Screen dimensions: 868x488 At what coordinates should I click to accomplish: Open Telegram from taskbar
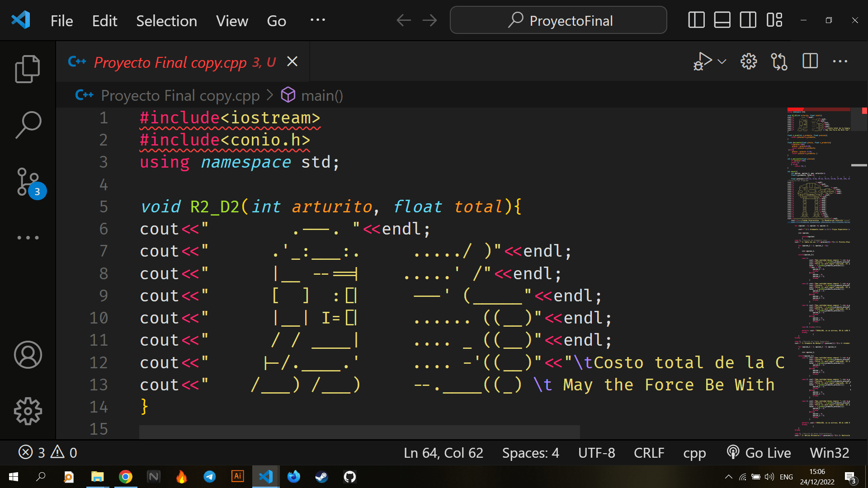point(209,477)
